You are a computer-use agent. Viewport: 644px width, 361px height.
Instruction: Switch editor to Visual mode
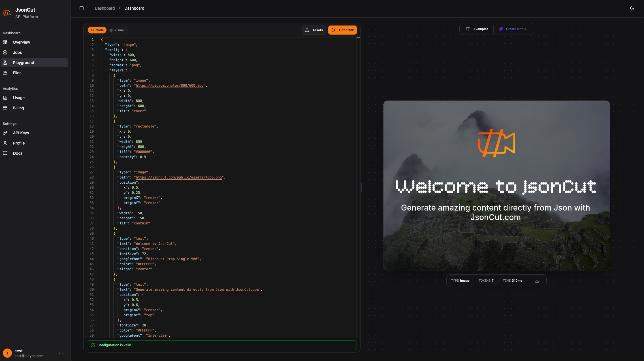(x=117, y=30)
